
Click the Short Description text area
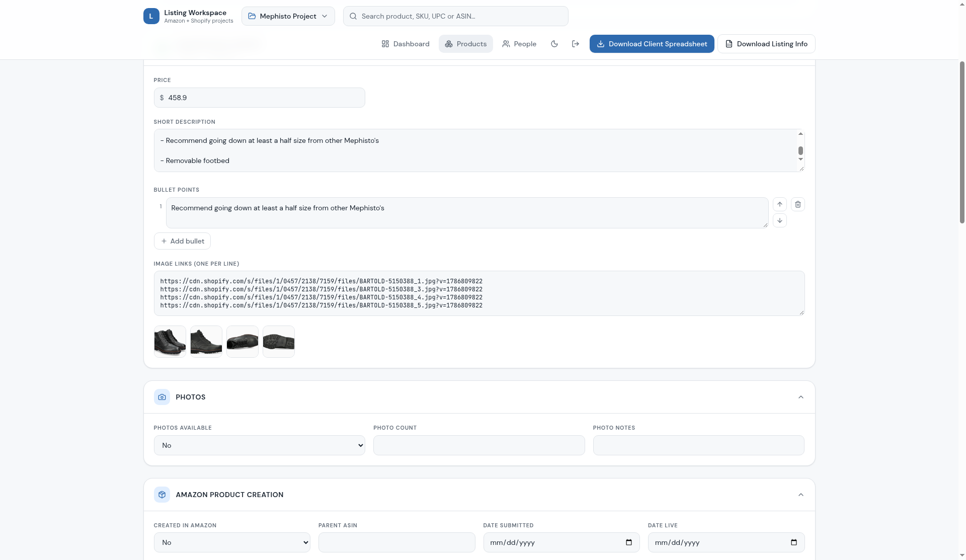click(479, 150)
